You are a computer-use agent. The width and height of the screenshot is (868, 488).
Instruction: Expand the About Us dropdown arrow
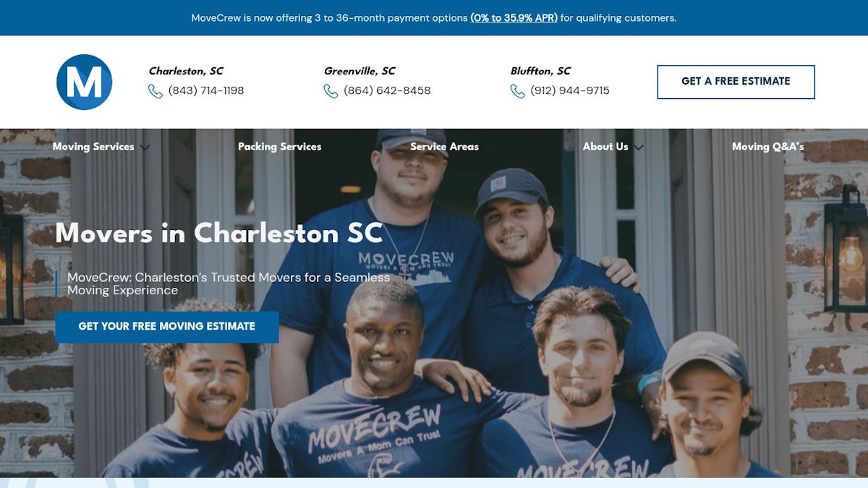pos(639,147)
